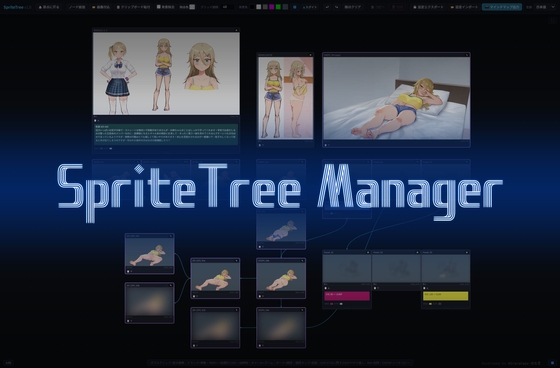Viewport: 560px width, 368px height.
Task: Open the three-pose character sheet image node
Action: point(166,74)
